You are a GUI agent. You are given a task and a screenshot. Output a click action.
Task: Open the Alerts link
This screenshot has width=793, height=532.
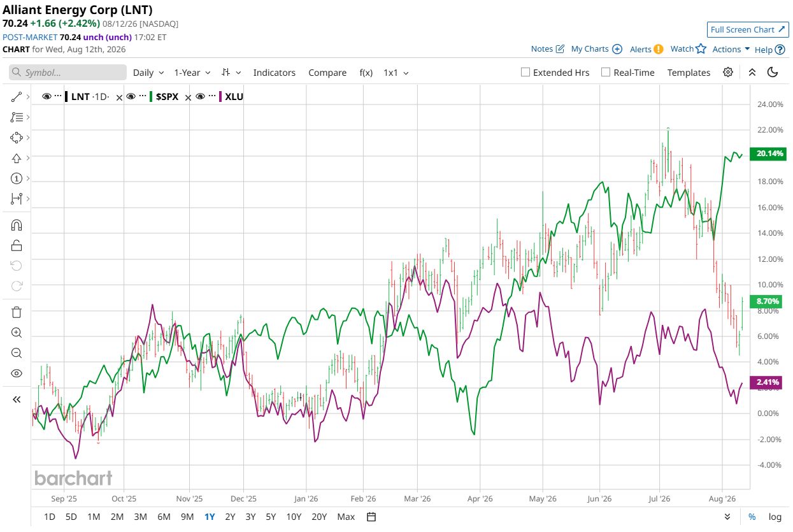[647, 49]
